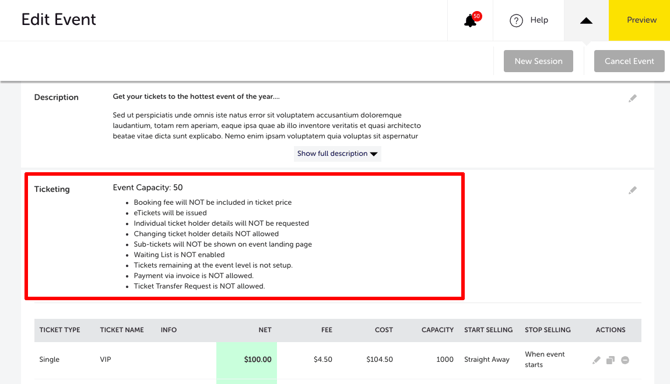Screen dimensions: 670x384
Task: Click the red 50 notification badge
Action: point(477,16)
